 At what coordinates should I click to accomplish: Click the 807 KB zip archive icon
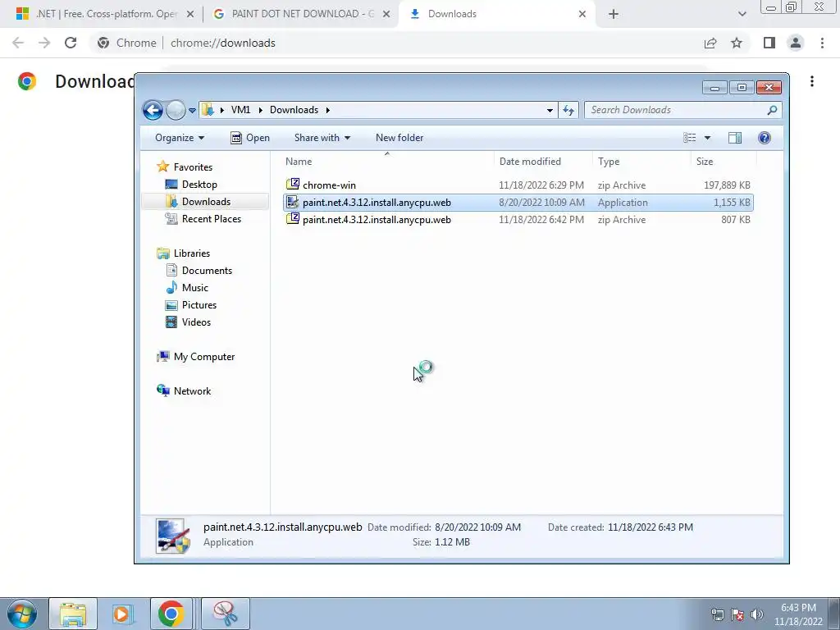coord(293,218)
